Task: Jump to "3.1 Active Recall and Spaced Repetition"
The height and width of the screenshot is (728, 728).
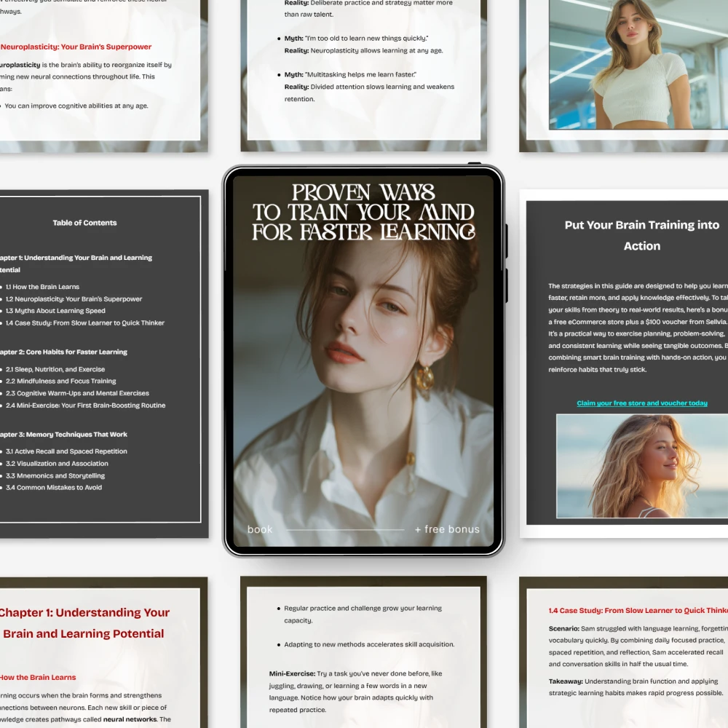Action: pos(66,451)
